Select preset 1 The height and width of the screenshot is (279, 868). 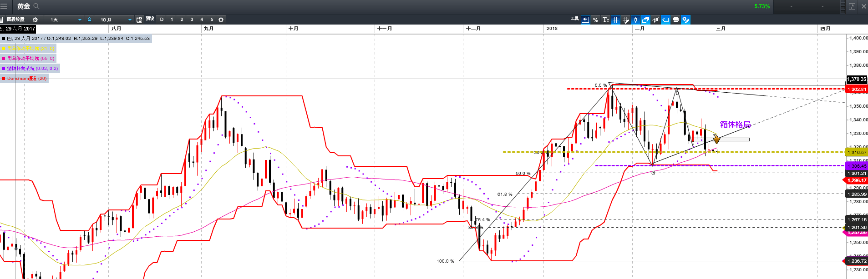172,20
